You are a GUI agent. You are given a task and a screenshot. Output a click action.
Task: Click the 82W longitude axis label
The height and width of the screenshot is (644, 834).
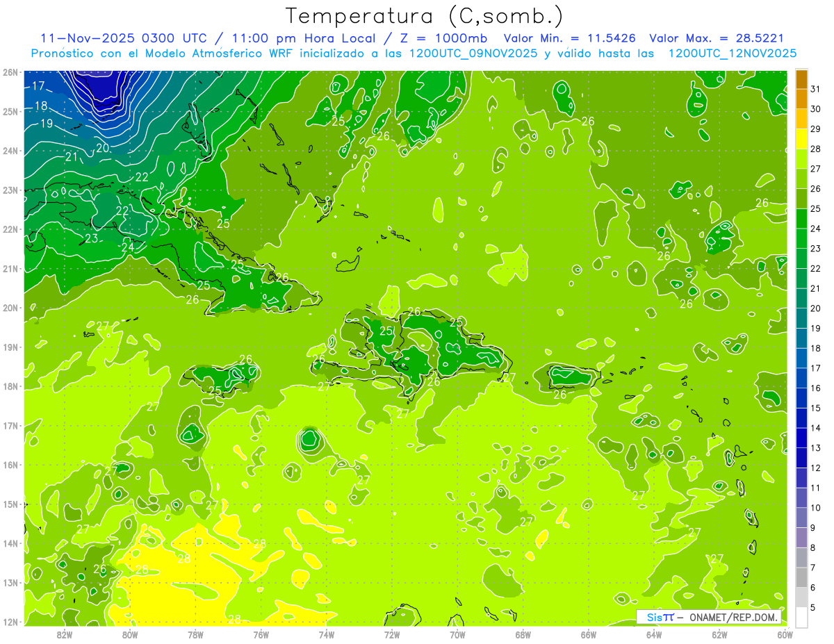pos(65,634)
